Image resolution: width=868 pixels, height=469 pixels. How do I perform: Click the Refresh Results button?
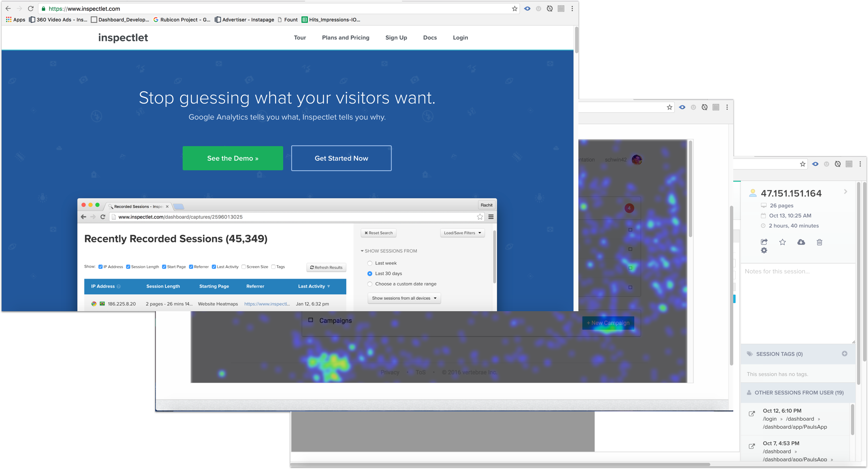pyautogui.click(x=326, y=267)
